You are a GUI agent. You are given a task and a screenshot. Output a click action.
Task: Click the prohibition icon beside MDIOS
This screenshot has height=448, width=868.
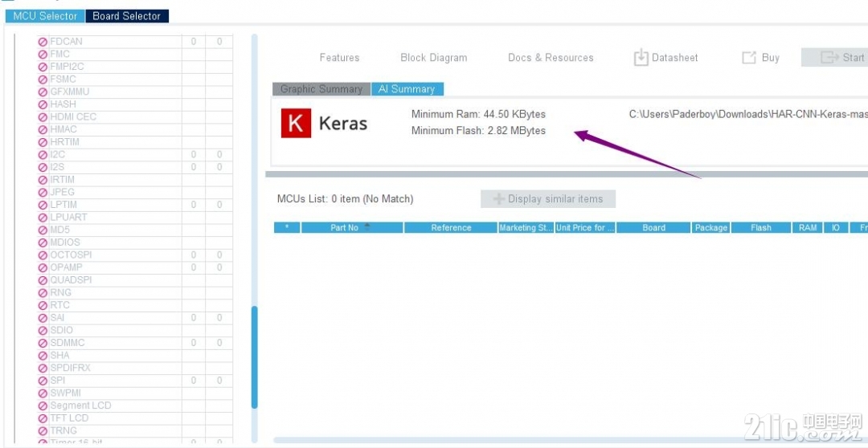pyautogui.click(x=43, y=242)
